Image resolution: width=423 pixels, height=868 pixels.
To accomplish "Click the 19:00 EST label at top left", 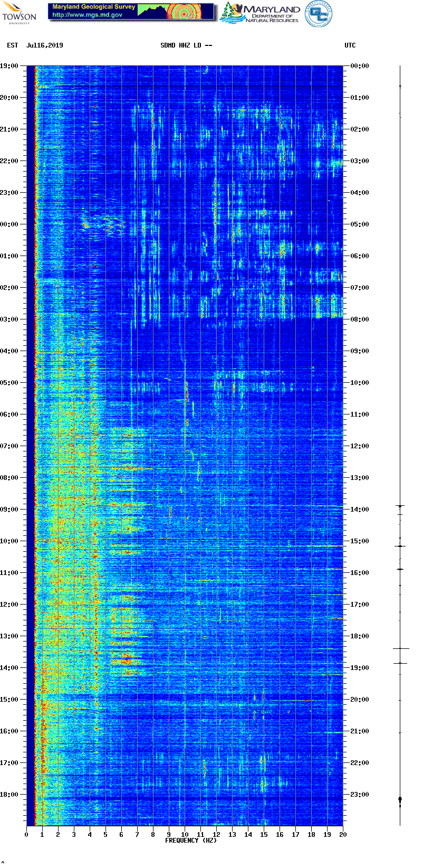I will click(9, 66).
